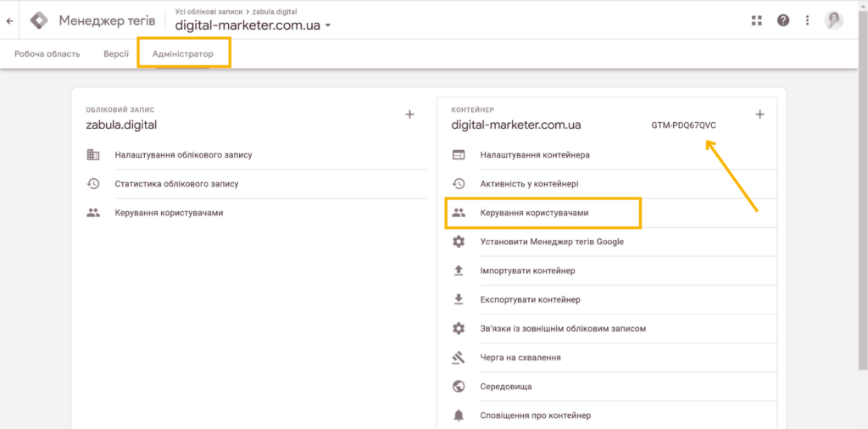This screenshot has height=429, width=868.
Task: Click the plus icon to add container
Action: tap(760, 114)
